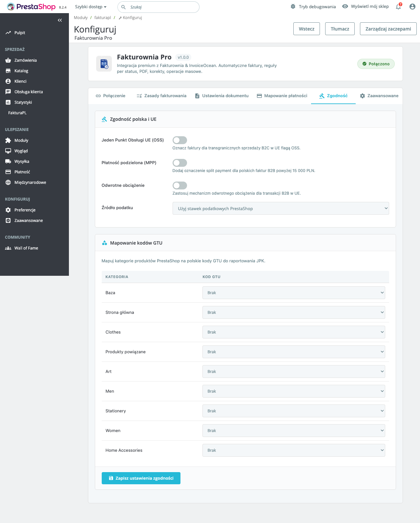
Task: Click the notifications bell icon
Action: tap(398, 7)
